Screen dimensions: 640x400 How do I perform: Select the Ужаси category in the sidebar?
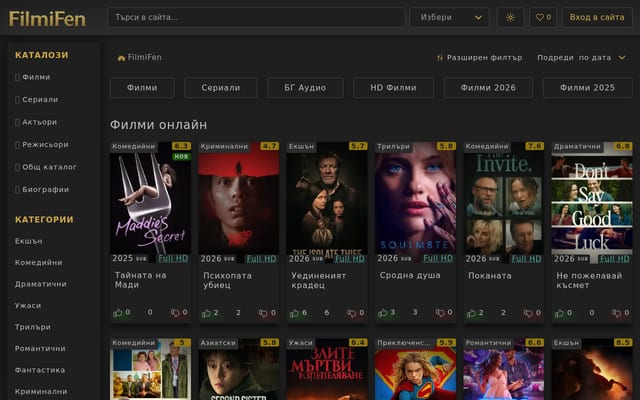click(x=28, y=306)
